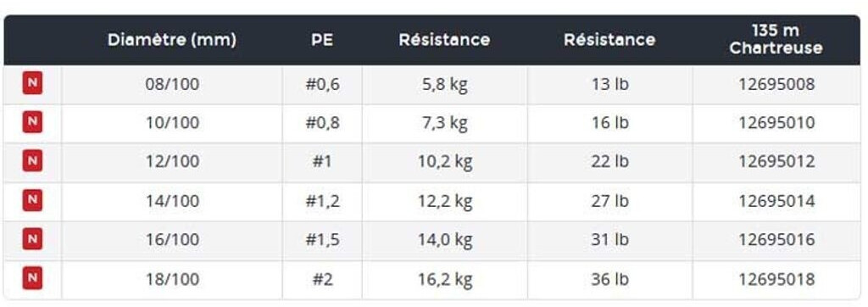Select the 16,2 kg resistance cell
Image resolution: width=868 pixels, height=307 pixels.
444,280
